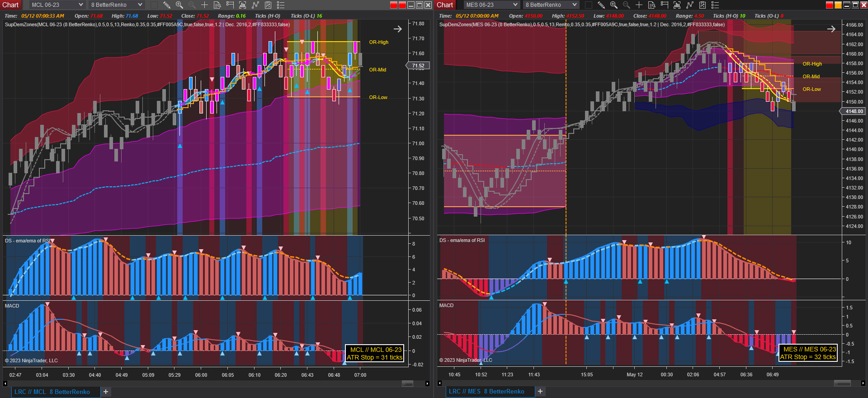Screen dimensions: 868x398
Task: Click the 4148.00 price marker on MES axis
Action: coord(853,111)
